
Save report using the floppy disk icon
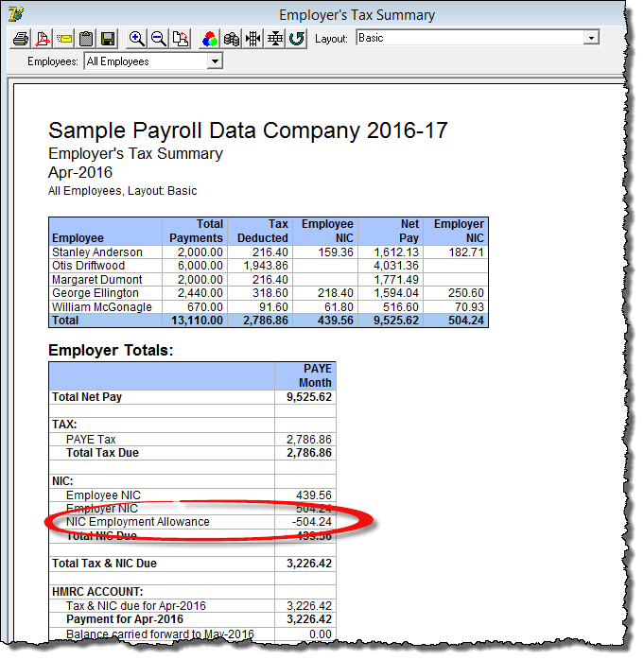pos(107,39)
